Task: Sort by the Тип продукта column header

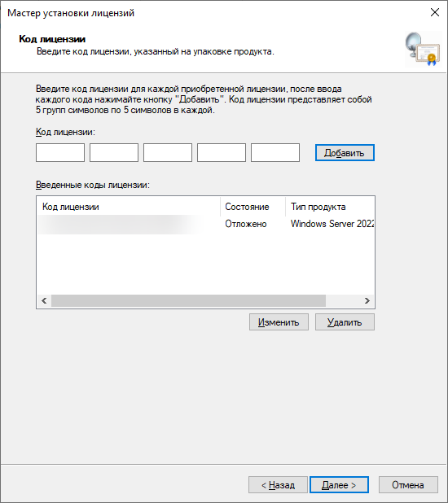Action: [x=330, y=207]
